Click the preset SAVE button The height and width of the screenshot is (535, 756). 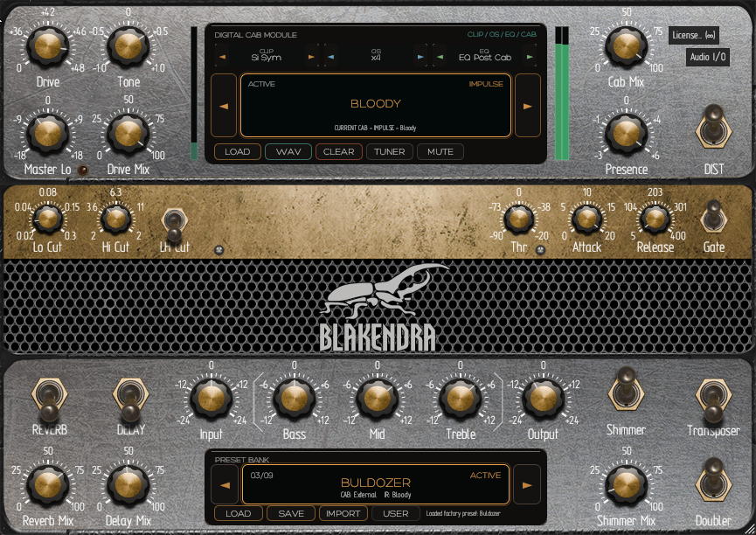[291, 513]
